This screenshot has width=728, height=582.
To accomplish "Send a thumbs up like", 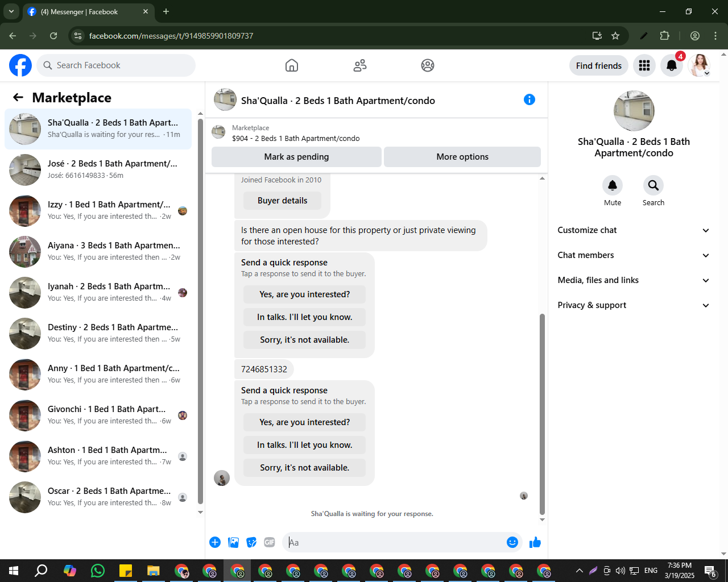I will (x=535, y=542).
